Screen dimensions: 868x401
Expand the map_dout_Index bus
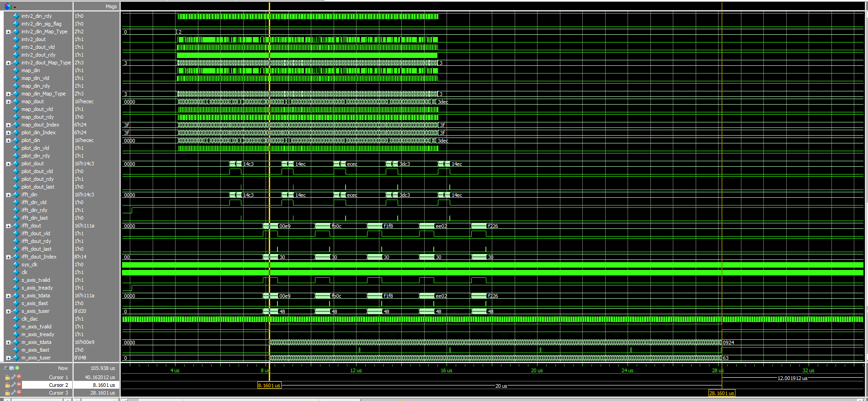(8, 125)
